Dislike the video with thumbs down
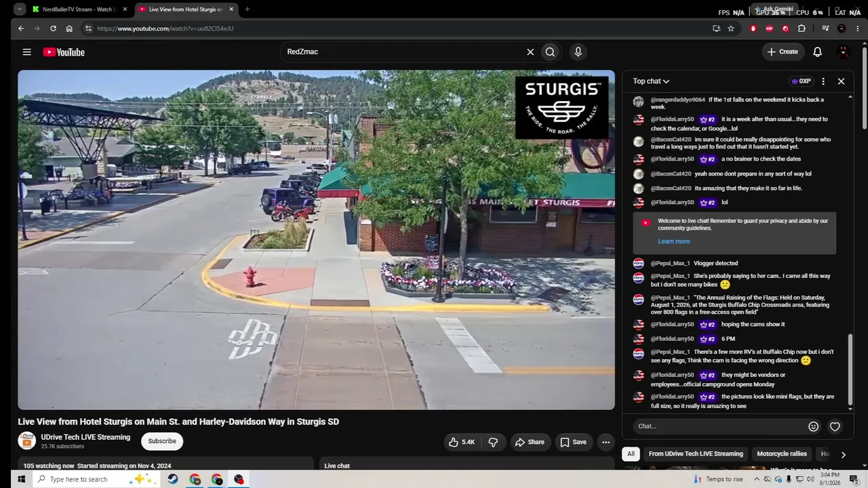The width and height of the screenshot is (868, 488). [493, 442]
